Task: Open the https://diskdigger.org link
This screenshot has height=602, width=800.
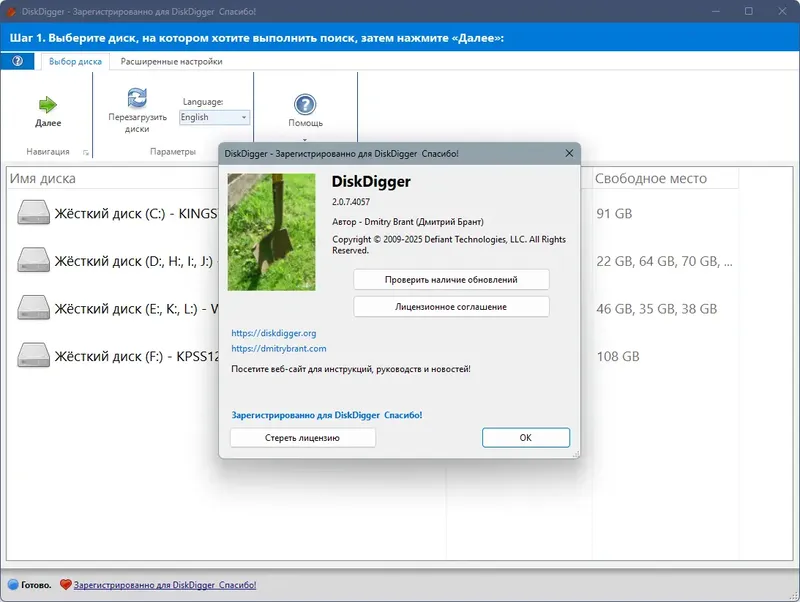Action: coord(273,333)
